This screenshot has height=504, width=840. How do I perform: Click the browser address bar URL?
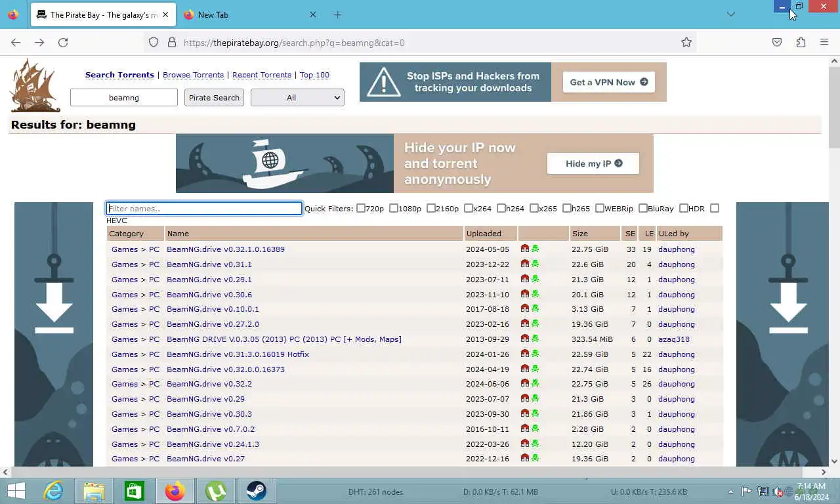click(294, 43)
